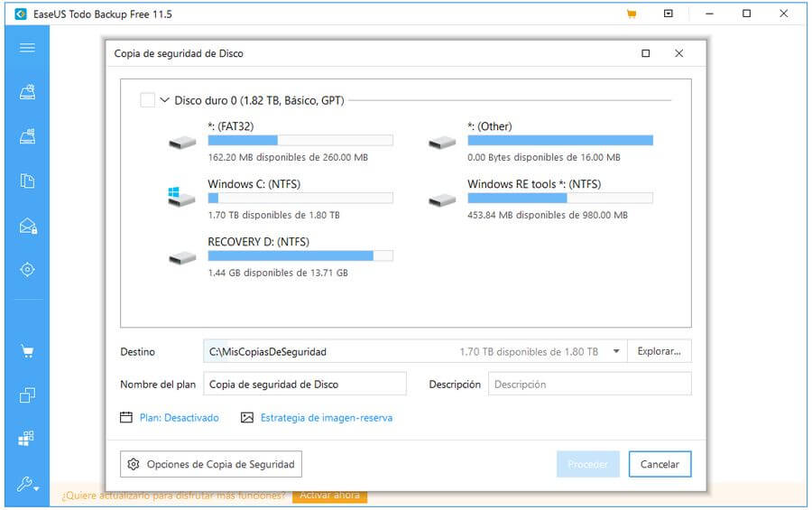
Task: Select the Windows RE tools drive icon
Action: [x=442, y=199]
